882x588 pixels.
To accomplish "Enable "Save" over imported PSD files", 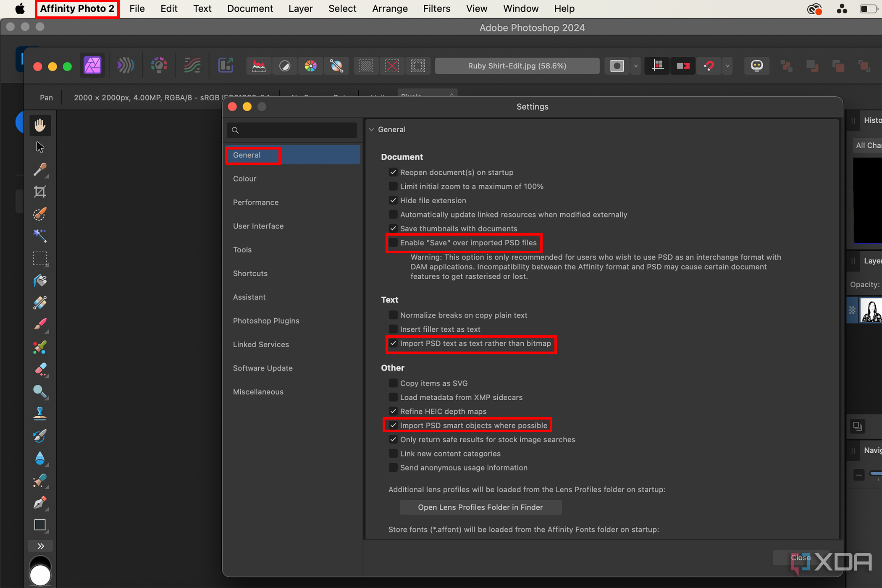I will point(393,242).
